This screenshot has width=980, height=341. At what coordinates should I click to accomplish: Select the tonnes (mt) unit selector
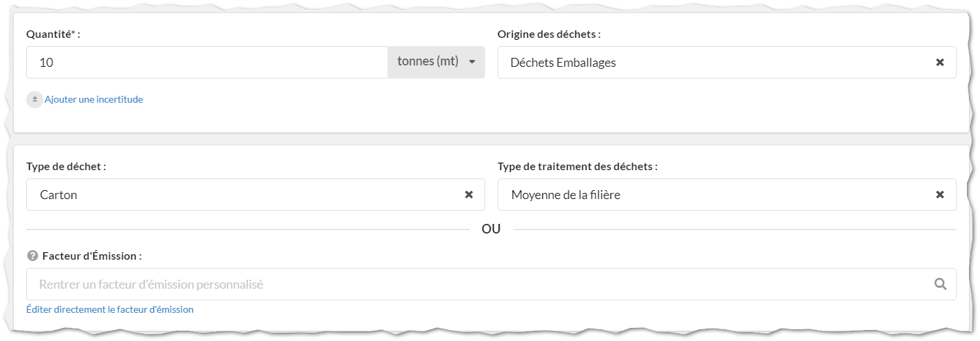coord(436,63)
